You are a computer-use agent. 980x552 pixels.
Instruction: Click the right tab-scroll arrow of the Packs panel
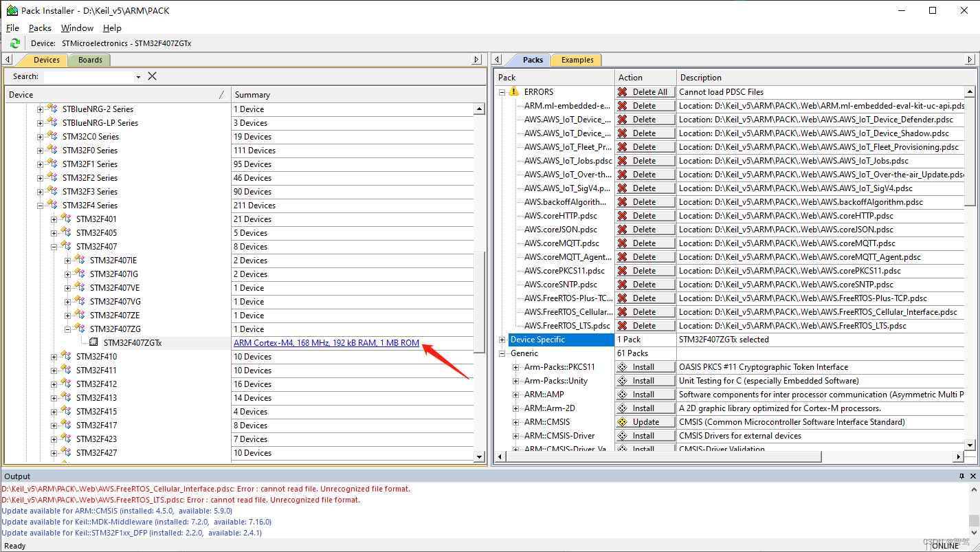(968, 60)
